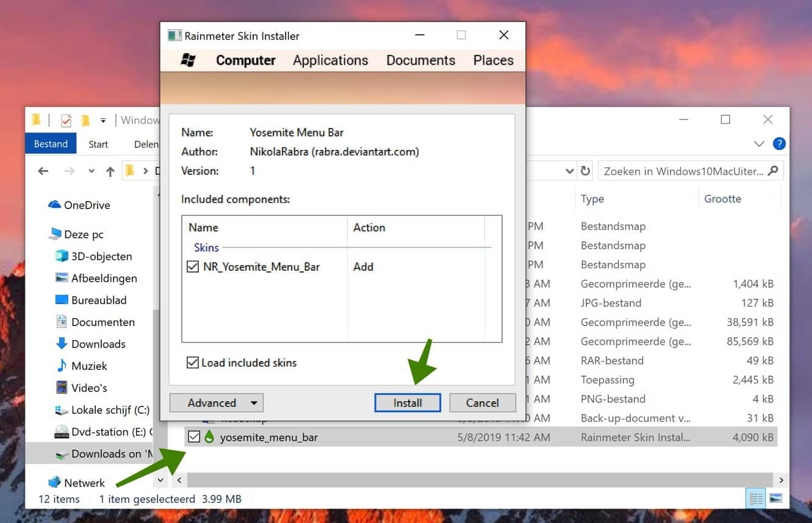812x523 pixels.
Task: Click the Lokale schijf (C:) drive icon
Action: pyautogui.click(x=62, y=410)
